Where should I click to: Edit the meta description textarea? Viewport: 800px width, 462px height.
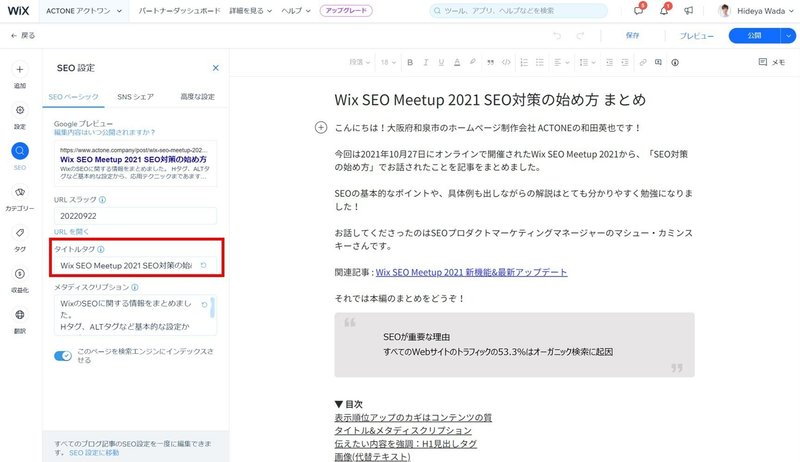click(x=135, y=315)
